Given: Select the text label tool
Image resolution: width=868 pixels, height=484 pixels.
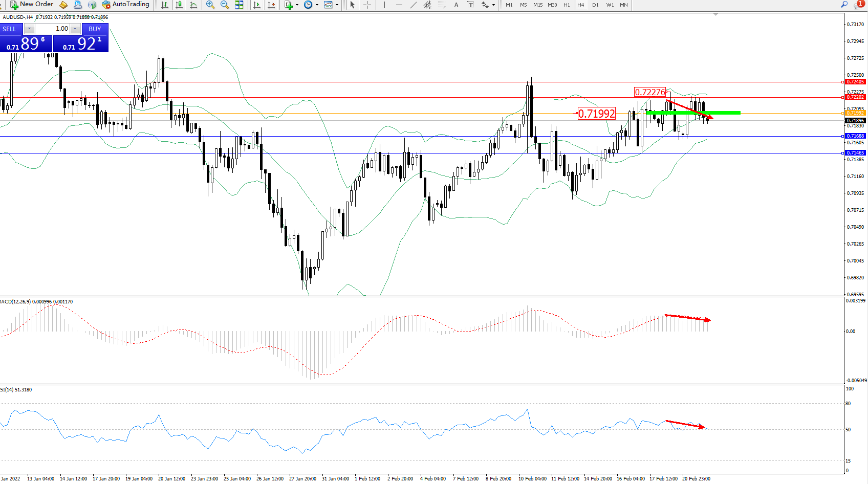Looking at the screenshot, I should [x=456, y=5].
